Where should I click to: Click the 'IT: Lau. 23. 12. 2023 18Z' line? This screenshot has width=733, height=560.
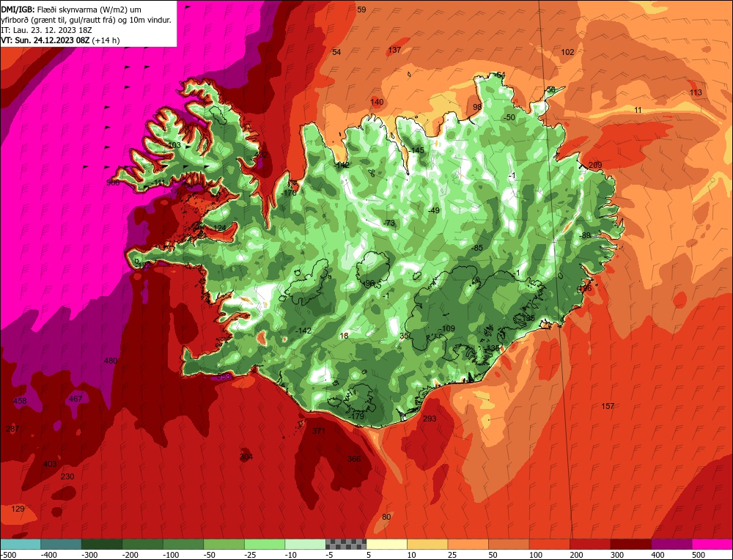(46, 30)
